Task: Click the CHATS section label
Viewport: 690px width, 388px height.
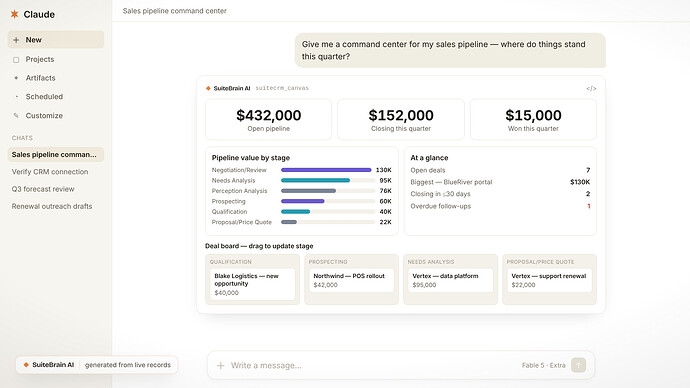Action: point(22,138)
